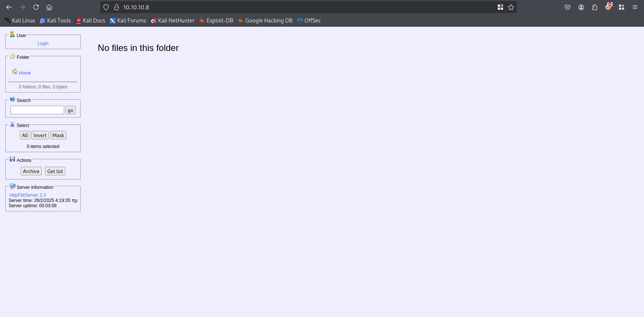Click the Search section question-mark icon
This screenshot has width=644, height=317.
[12, 99]
